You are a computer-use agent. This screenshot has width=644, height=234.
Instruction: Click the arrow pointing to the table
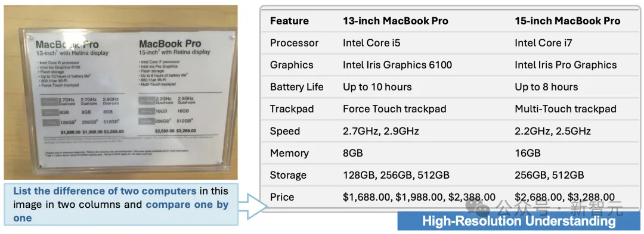(253, 204)
